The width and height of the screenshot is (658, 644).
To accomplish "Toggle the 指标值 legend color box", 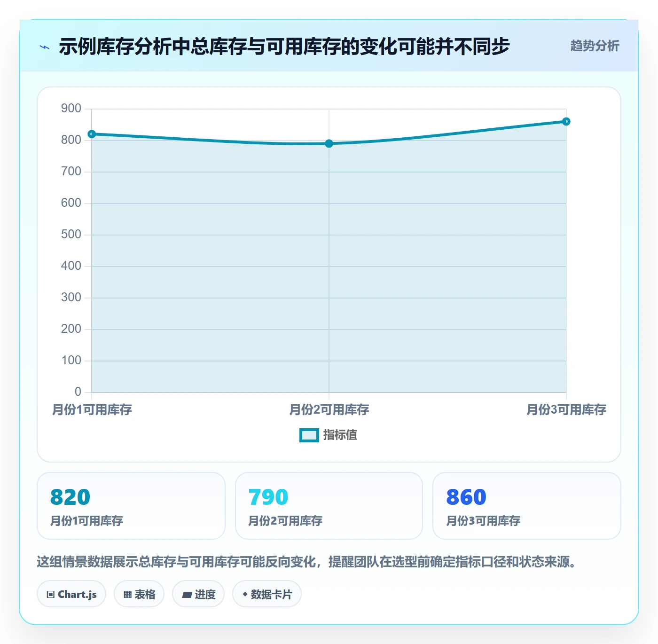I will (309, 435).
